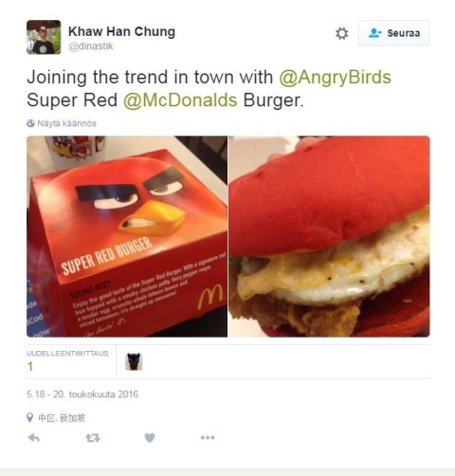
Task: View the retweet count number
Action: (x=30, y=367)
